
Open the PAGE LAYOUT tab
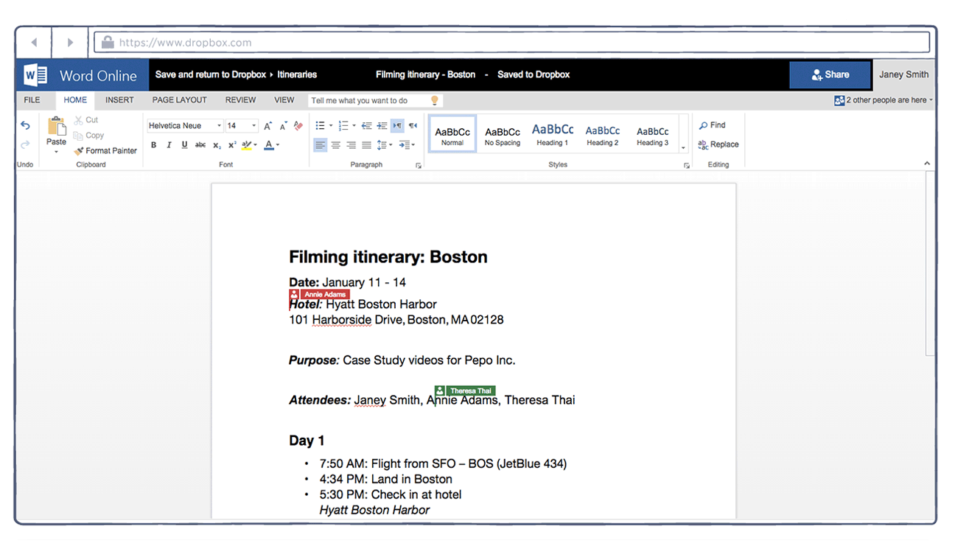(x=179, y=100)
